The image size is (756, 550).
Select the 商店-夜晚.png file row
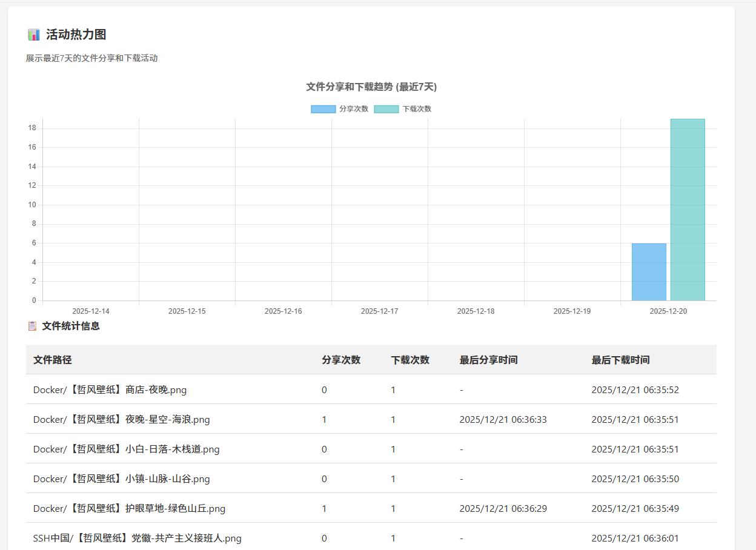click(x=110, y=389)
